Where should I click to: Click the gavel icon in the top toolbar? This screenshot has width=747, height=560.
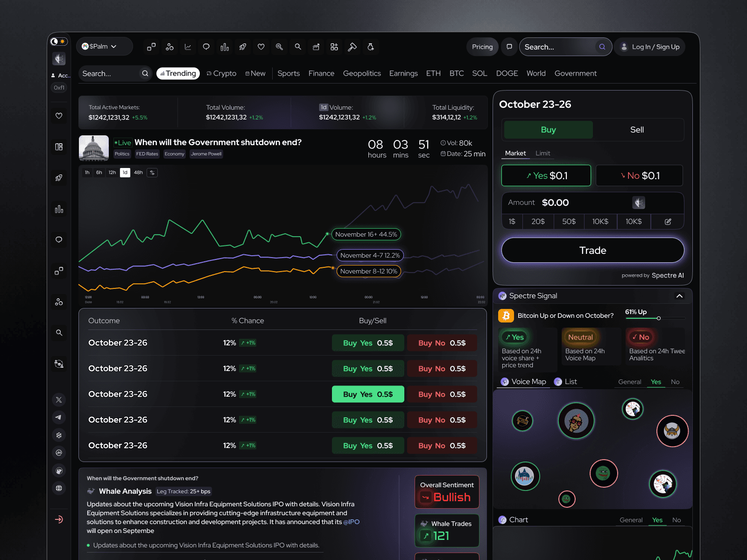352,47
